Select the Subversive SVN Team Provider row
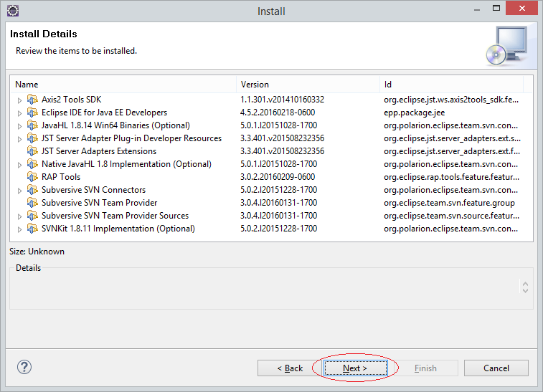Screen dimensions: 543x392 (271, 203)
